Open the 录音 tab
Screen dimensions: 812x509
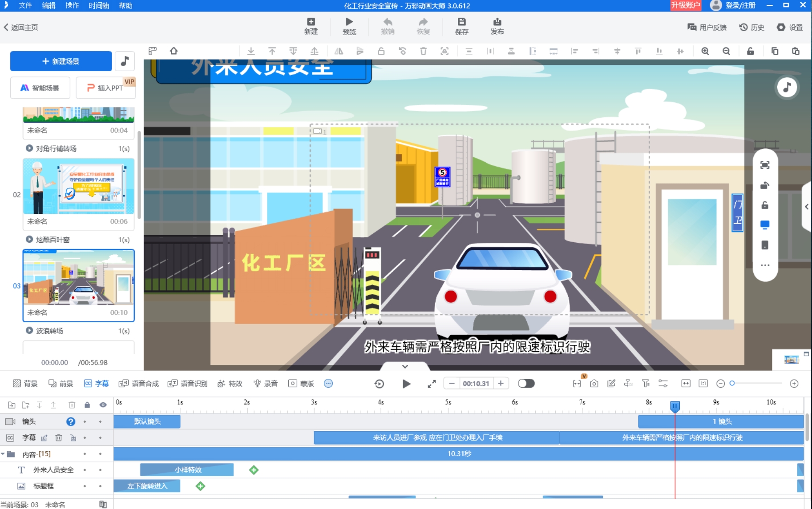266,384
